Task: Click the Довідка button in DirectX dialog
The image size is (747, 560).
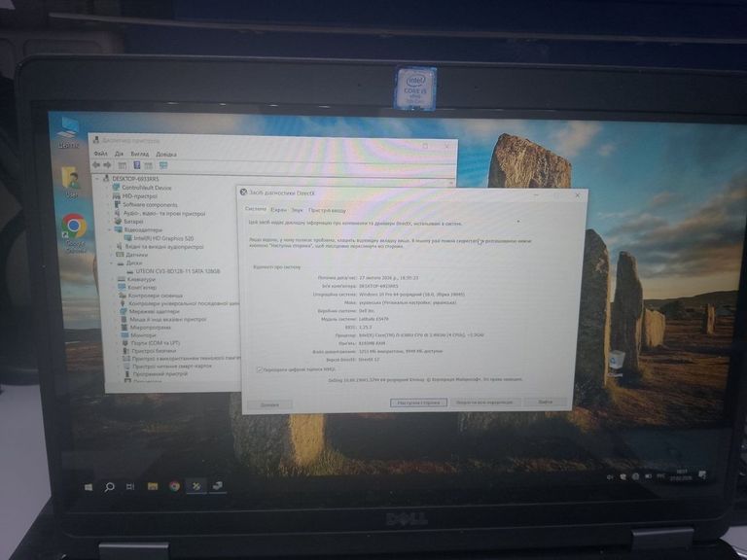Action: click(x=269, y=404)
